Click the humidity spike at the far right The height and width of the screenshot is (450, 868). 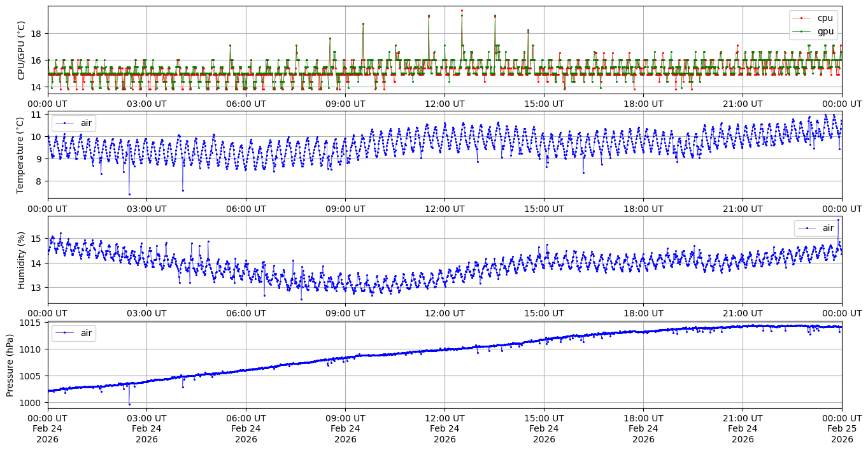pos(838,220)
